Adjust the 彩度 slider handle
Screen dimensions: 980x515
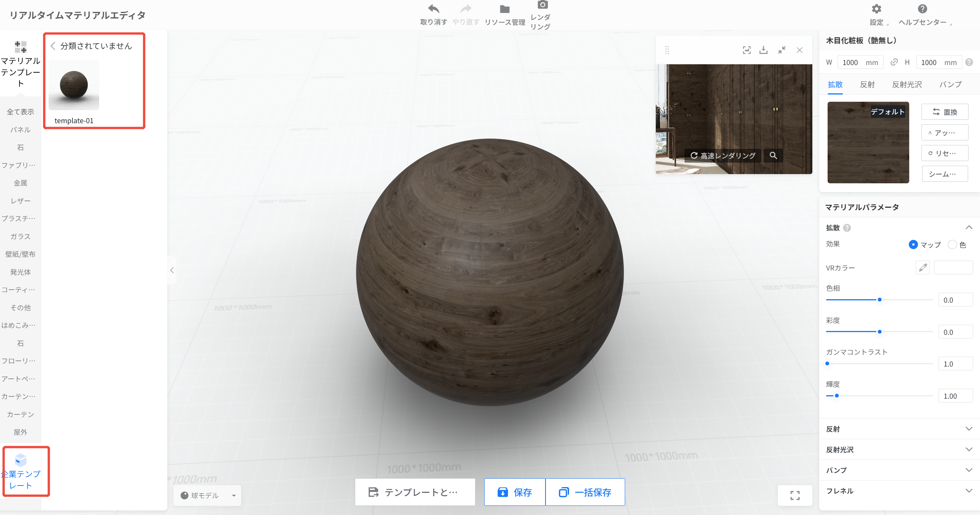[x=880, y=332]
